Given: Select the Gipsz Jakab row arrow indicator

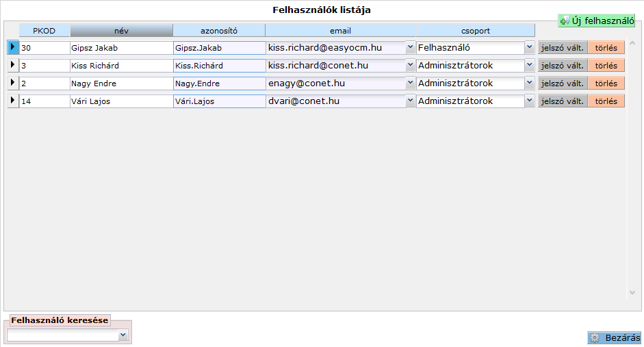Looking at the screenshot, I should (12, 47).
